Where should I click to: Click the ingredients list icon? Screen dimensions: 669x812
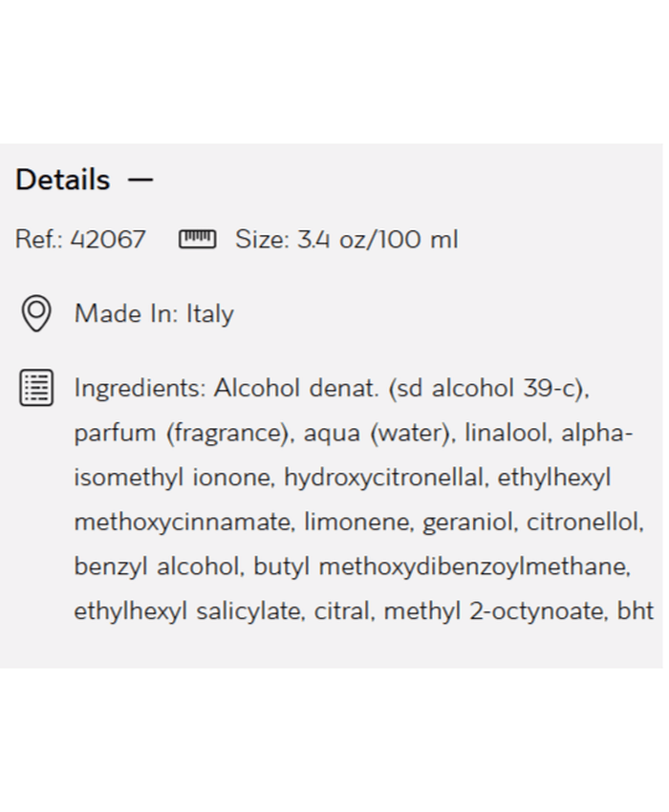coord(36,389)
